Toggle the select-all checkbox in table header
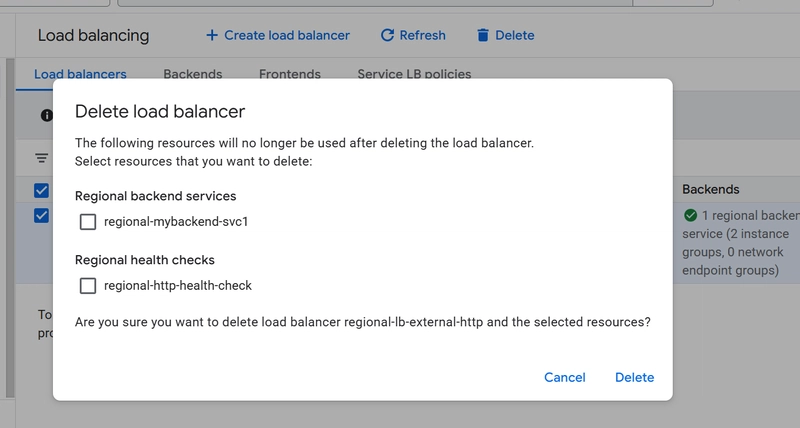 (41, 190)
